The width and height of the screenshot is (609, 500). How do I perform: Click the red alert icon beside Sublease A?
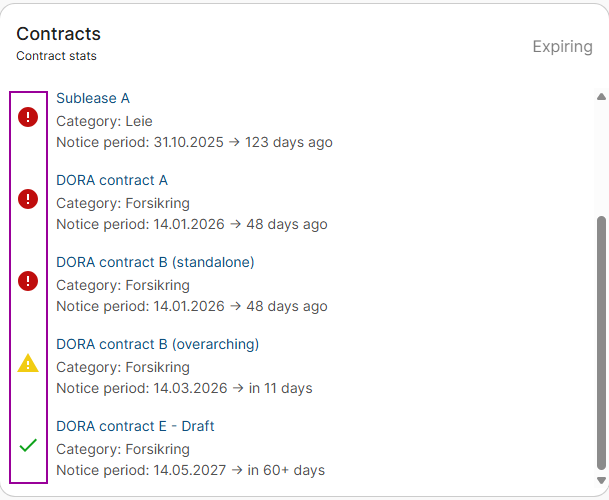[x=28, y=118]
